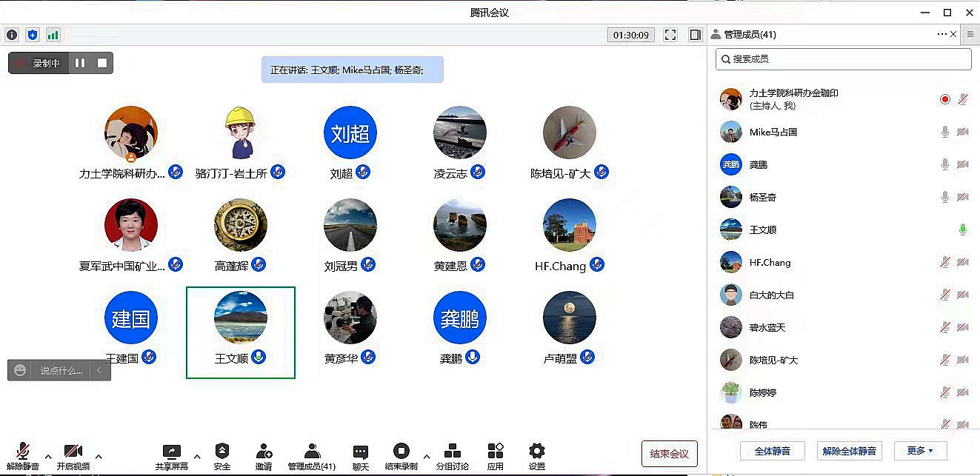Open 管理成员(41) in the bottom toolbar
Screen dimensions: 980x476
point(312,456)
